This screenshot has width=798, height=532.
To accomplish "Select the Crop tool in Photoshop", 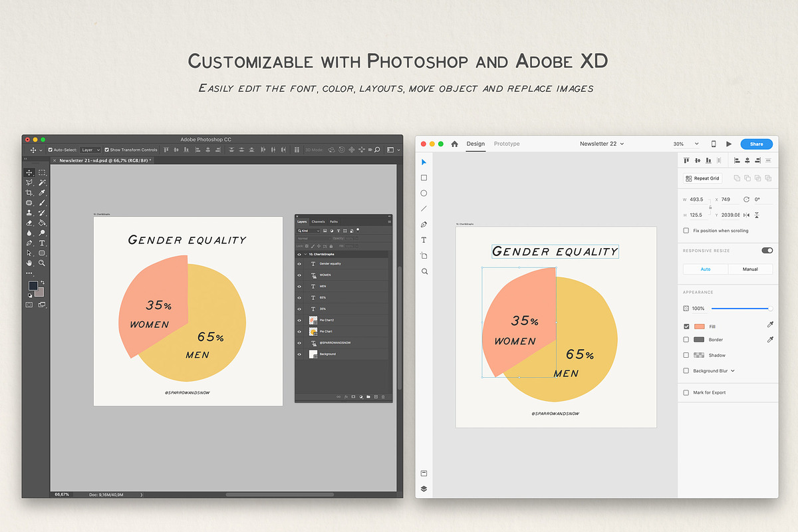I will tap(29, 192).
